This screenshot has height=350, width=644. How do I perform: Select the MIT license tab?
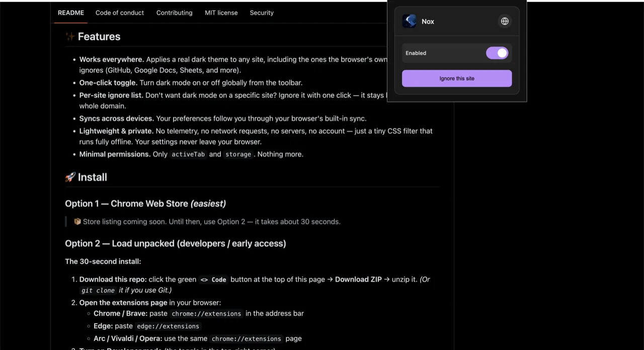coord(221,13)
